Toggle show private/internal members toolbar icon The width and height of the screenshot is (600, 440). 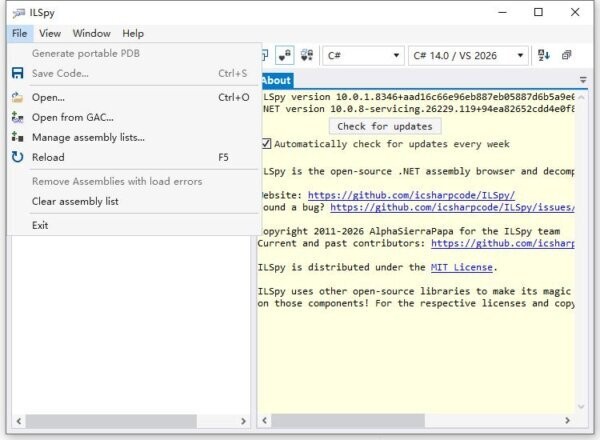(x=284, y=55)
